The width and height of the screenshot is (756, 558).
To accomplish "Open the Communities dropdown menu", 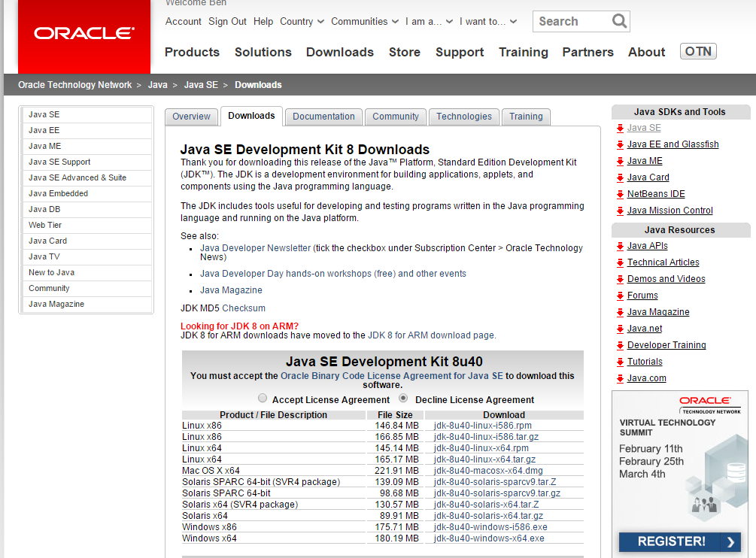I will tap(364, 22).
